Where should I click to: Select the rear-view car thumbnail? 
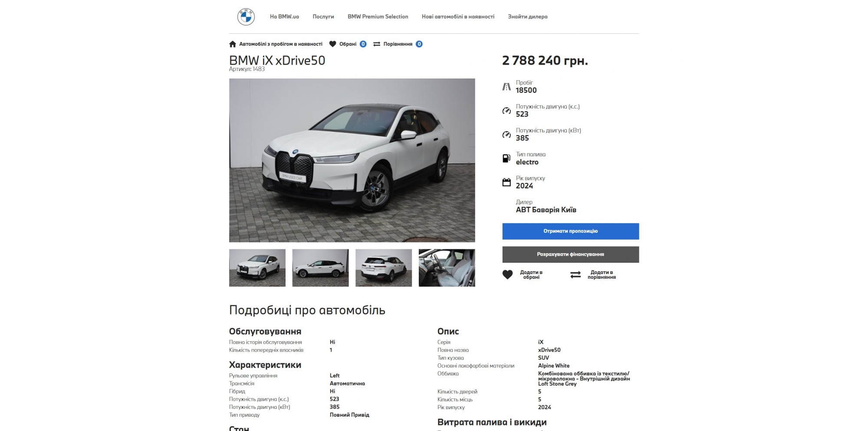coord(384,268)
